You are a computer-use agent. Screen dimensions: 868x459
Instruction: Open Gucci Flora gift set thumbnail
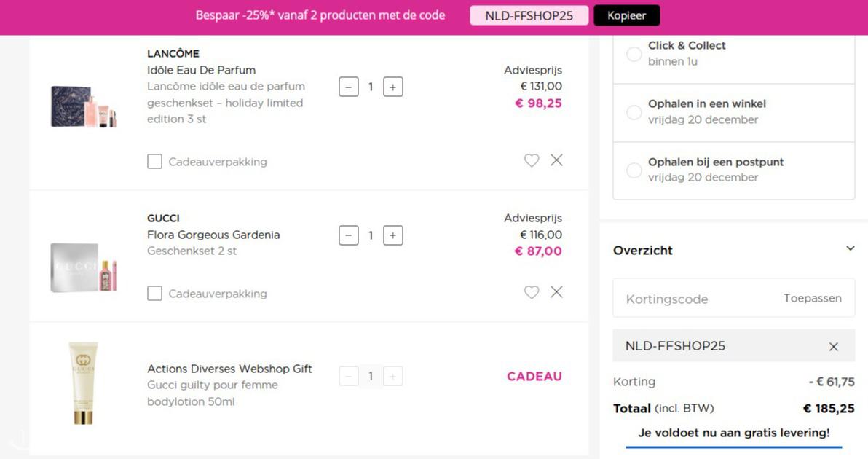84,267
